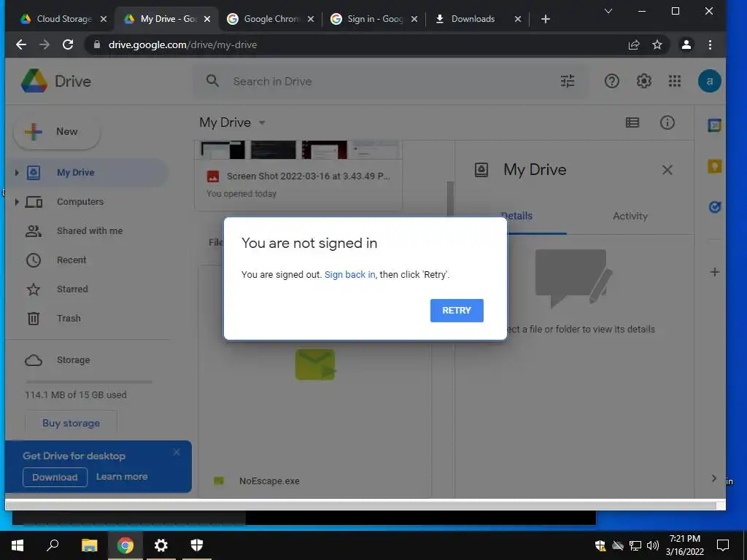
Task: Open Windows taskbar search
Action: (53, 545)
